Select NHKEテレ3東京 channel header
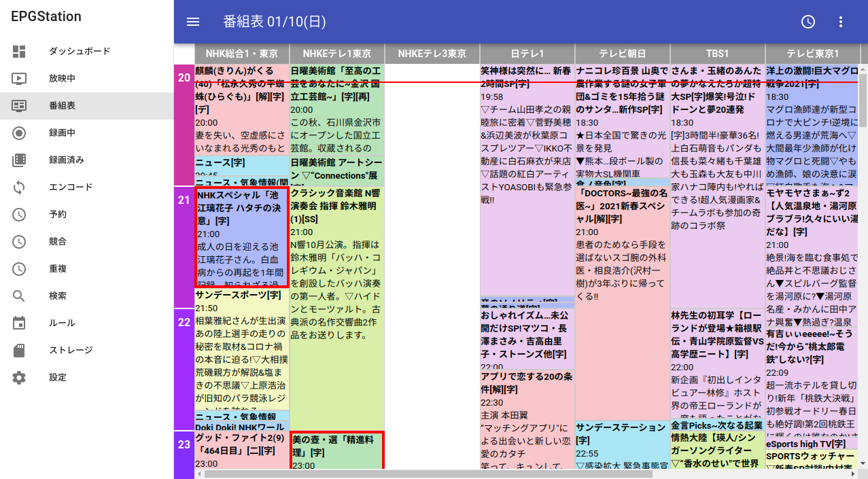This screenshot has height=479, width=868. 432,54
